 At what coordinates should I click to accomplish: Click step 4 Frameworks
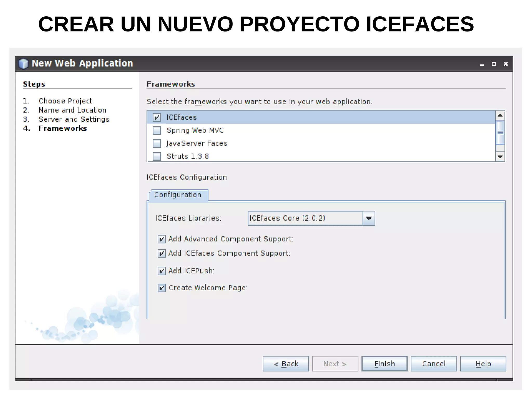point(63,128)
